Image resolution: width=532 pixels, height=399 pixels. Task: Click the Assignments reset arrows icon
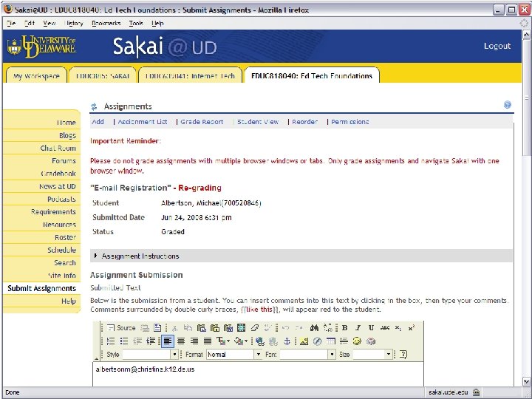(x=94, y=107)
